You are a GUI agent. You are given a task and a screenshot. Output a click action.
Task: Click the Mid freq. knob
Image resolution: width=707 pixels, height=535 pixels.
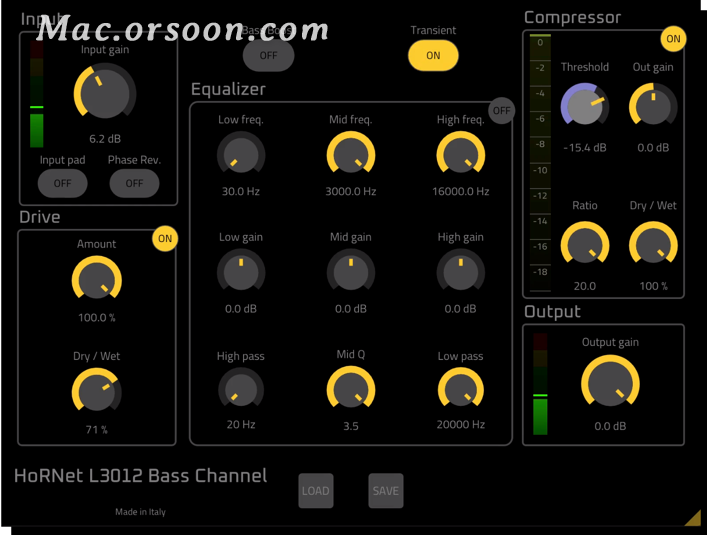point(351,153)
